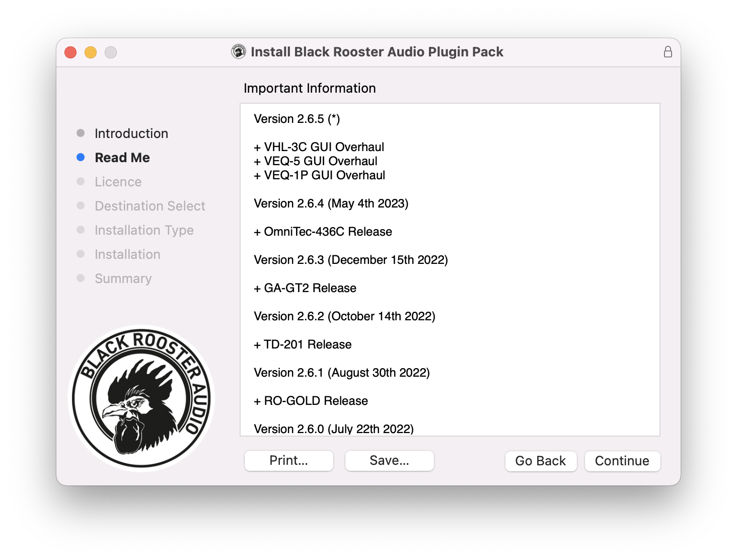737x560 pixels.
Task: Click the lock icon in the title bar
Action: pyautogui.click(x=668, y=52)
